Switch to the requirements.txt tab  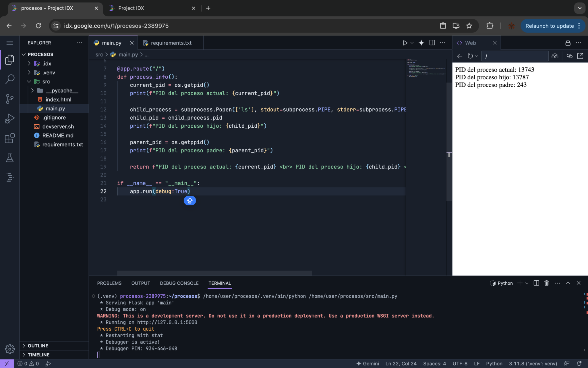pos(171,43)
